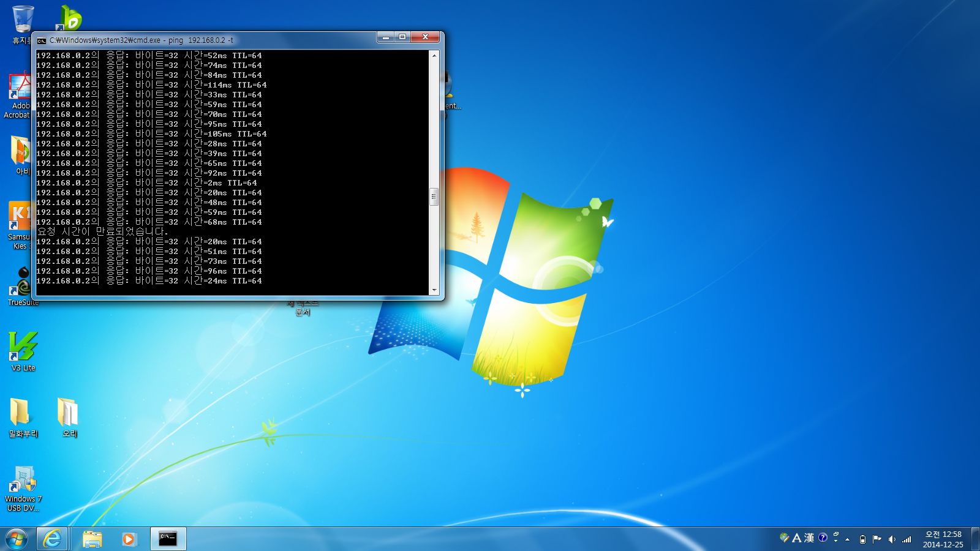
Task: Maximize the cmd.exe ping window
Action: pos(402,37)
